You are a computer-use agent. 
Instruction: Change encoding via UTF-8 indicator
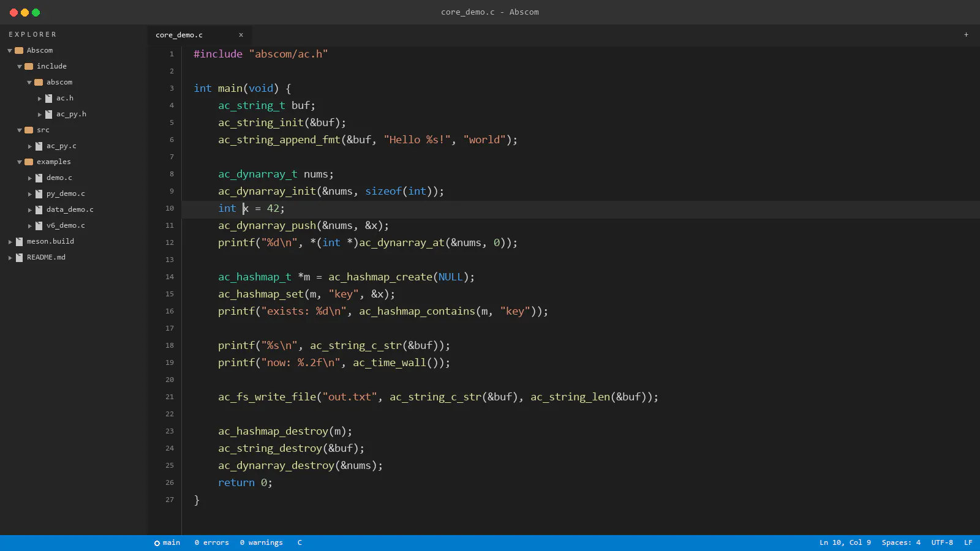tap(942, 543)
